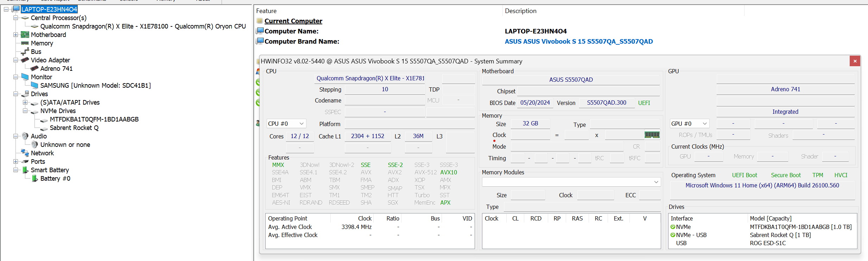
Task: Click the BIOS version S5507QAD.300
Action: (606, 102)
